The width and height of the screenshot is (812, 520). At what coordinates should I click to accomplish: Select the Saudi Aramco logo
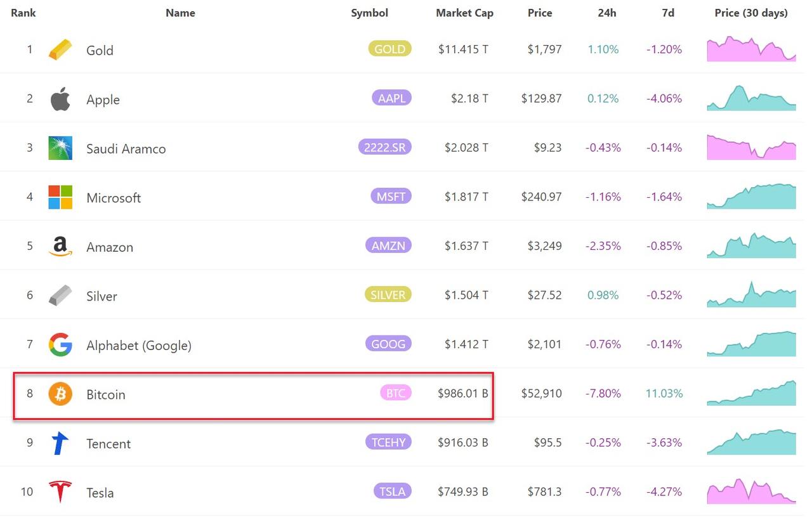(60, 148)
